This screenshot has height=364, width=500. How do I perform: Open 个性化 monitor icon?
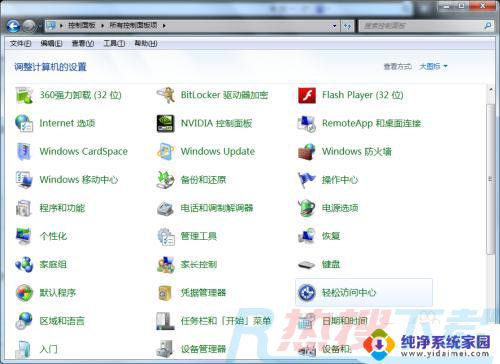tap(24, 236)
